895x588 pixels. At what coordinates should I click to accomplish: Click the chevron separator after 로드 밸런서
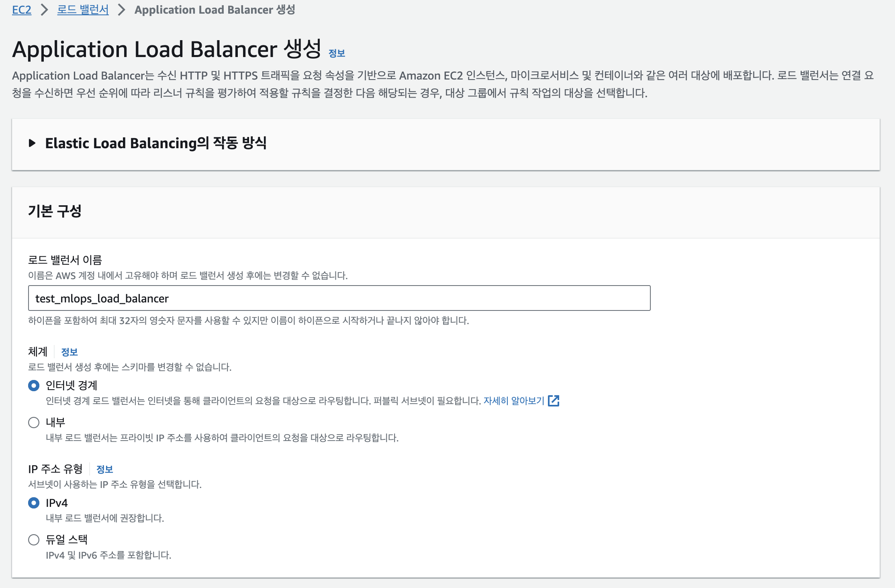point(121,10)
